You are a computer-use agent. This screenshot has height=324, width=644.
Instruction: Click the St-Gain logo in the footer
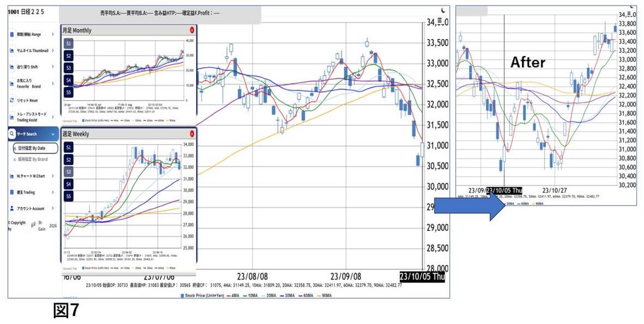pos(34,225)
